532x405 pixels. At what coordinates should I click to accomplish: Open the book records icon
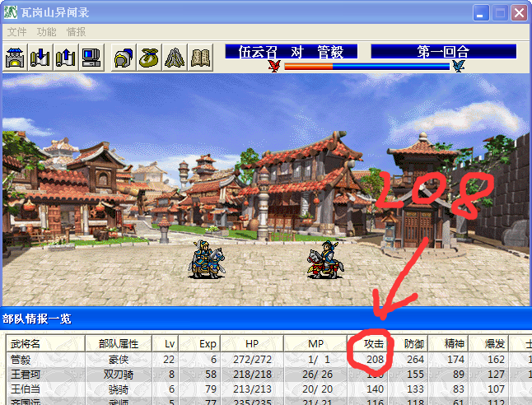pyautogui.click(x=200, y=58)
